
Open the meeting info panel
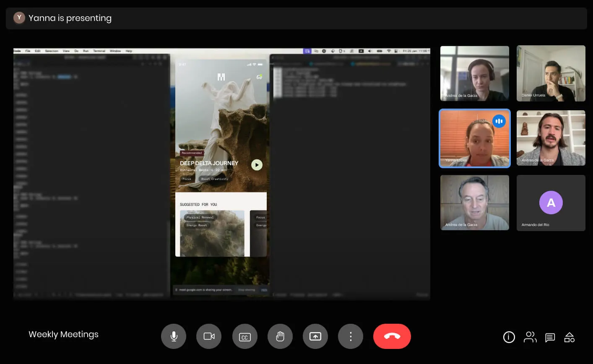509,337
